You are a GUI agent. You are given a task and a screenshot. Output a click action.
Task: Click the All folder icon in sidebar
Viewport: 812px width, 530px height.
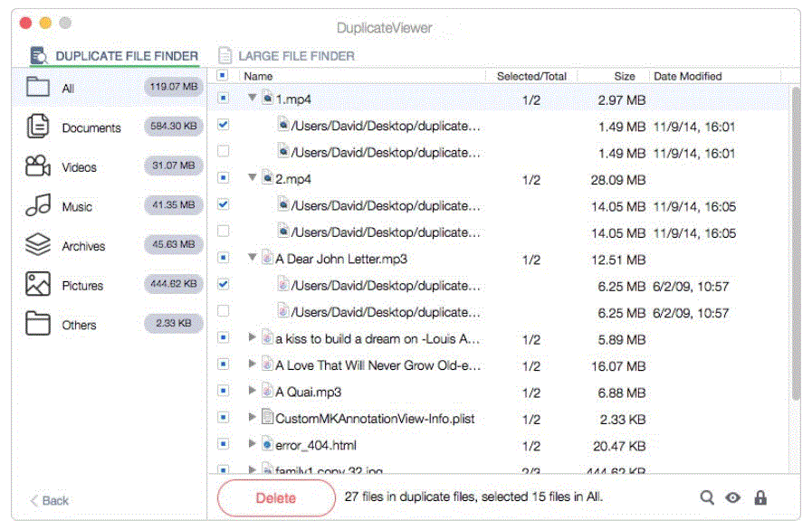38,87
